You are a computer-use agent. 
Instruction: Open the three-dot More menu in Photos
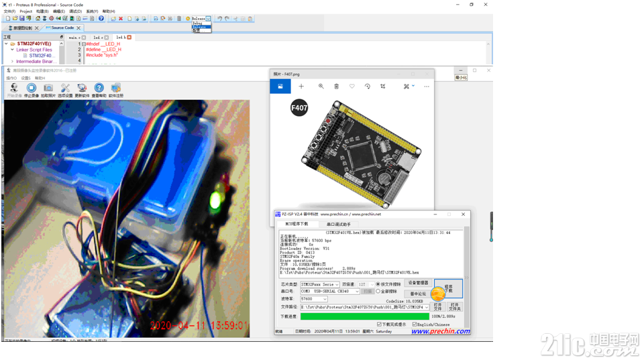click(427, 86)
